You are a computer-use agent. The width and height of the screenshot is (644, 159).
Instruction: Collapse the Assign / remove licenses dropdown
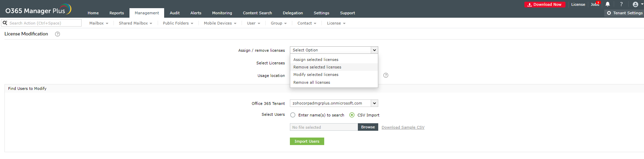coord(374,50)
